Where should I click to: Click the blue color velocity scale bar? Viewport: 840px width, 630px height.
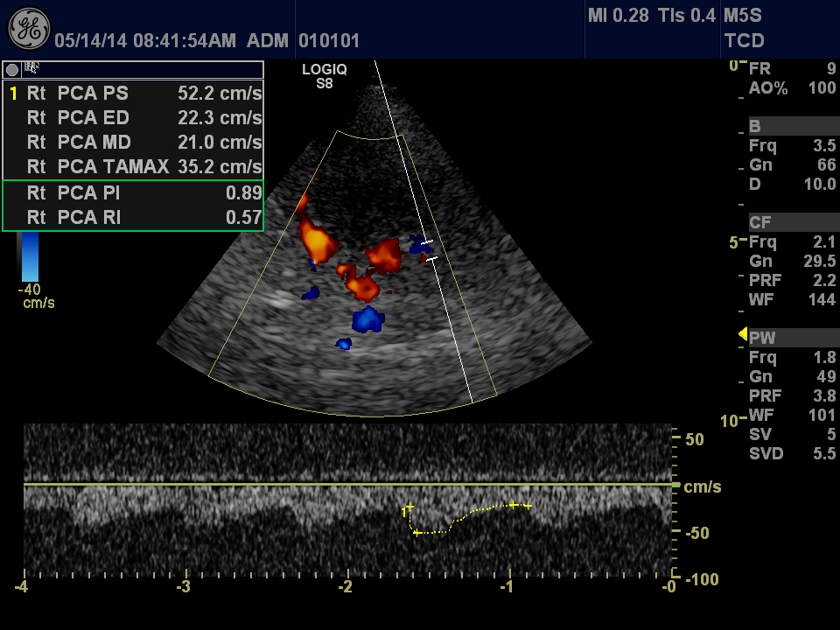point(29,256)
